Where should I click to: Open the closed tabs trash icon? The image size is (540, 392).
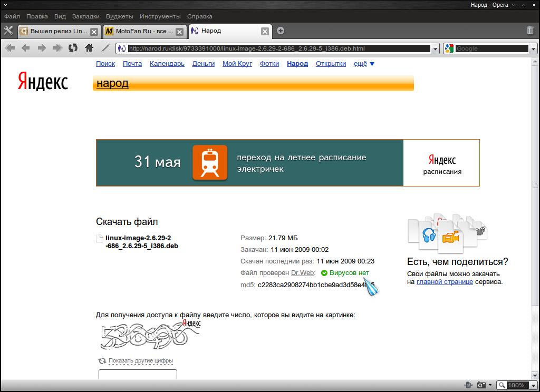coord(531,30)
